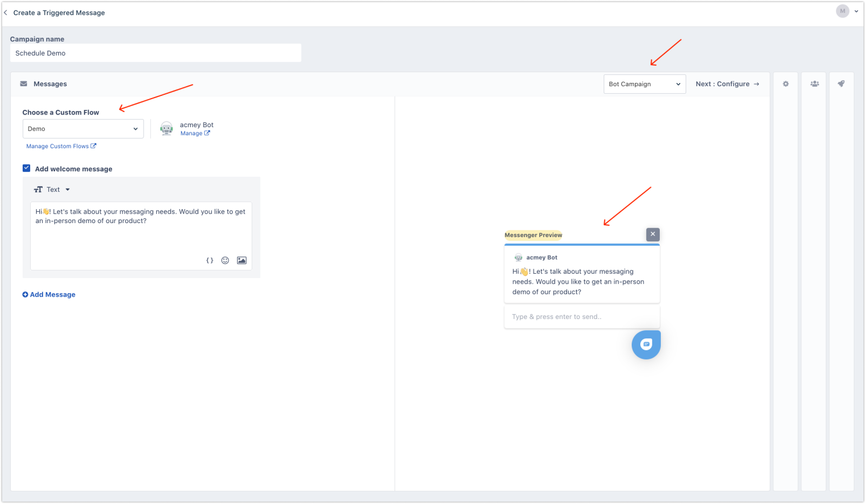Click Next : Configure button
The width and height of the screenshot is (866, 504).
point(727,84)
